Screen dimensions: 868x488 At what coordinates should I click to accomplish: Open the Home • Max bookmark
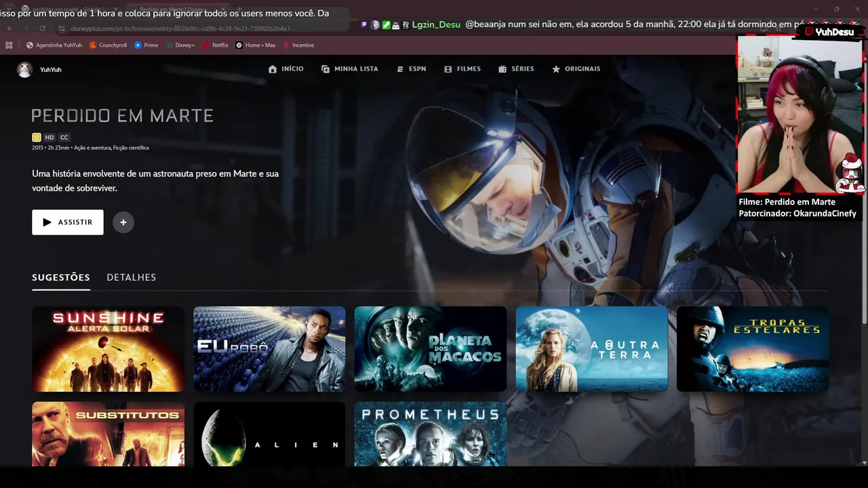256,45
